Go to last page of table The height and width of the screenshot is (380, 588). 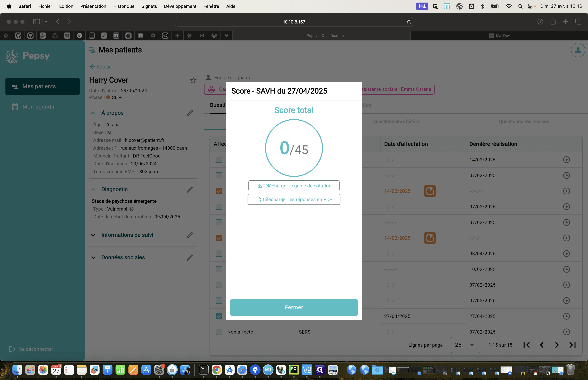pyautogui.click(x=572, y=345)
